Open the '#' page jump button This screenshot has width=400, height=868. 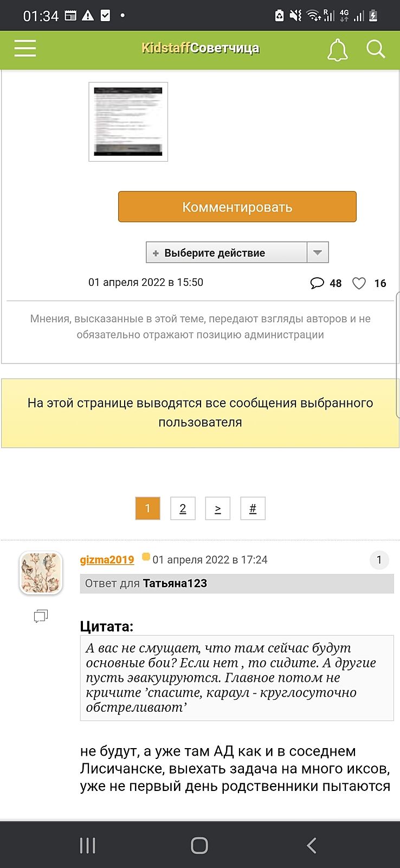[x=253, y=509]
